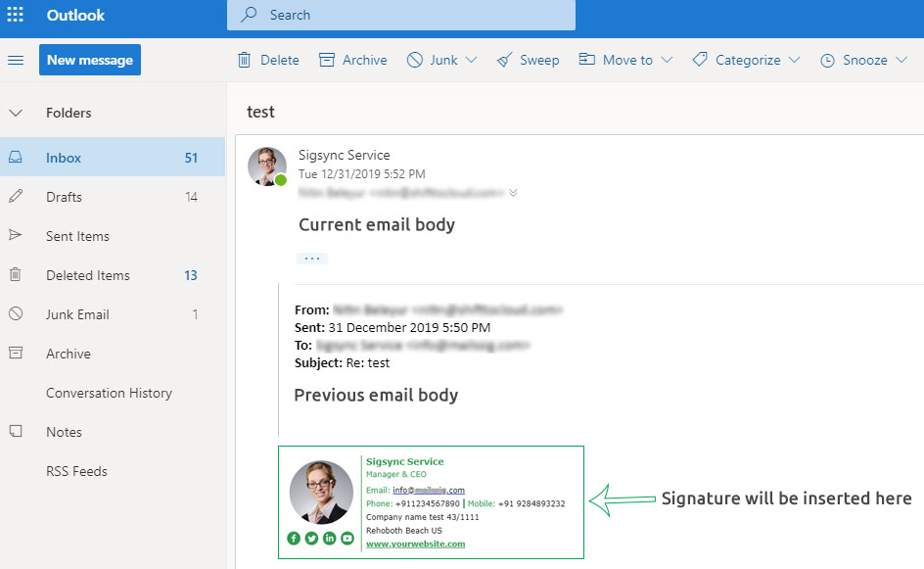Image resolution: width=924 pixels, height=569 pixels.
Task: Click the Delete trash icon in toolbar
Action: tap(245, 60)
